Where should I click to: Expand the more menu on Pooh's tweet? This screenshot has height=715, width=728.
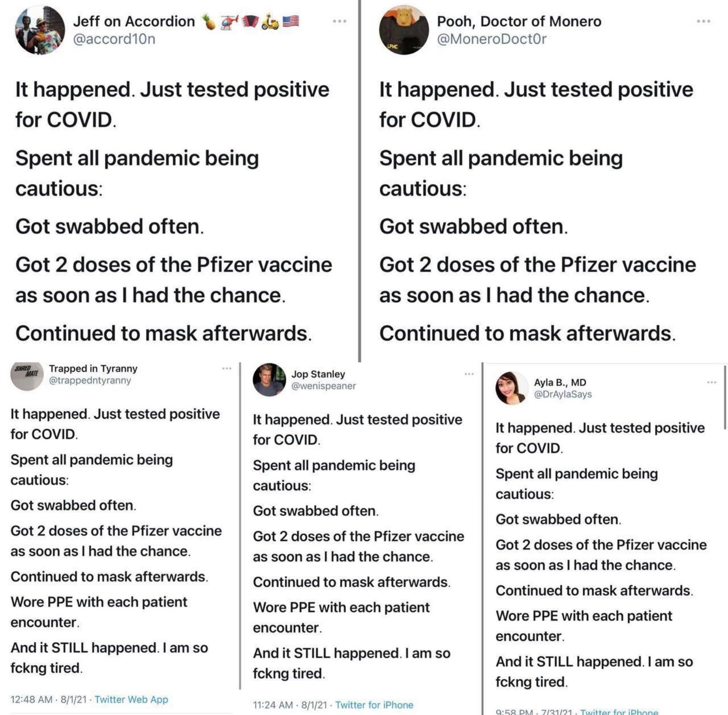point(703,21)
